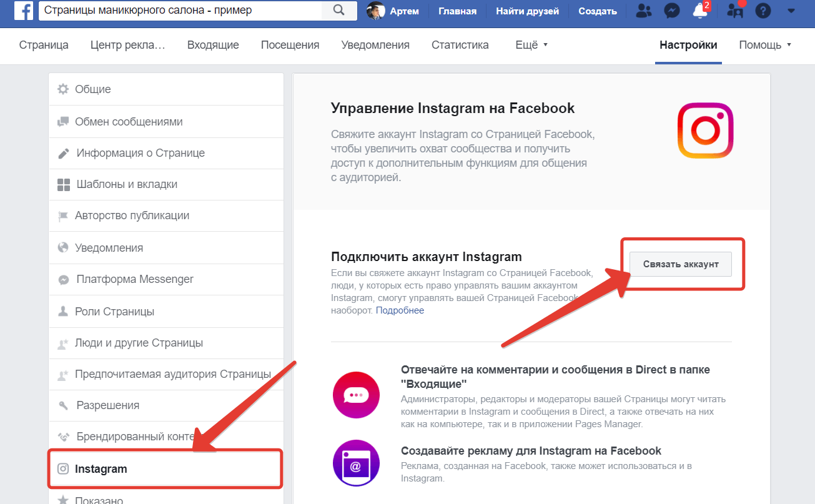Image resolution: width=815 pixels, height=504 pixels.
Task: Open Предпочитаемая аудитория Страницы settings
Action: point(166,374)
